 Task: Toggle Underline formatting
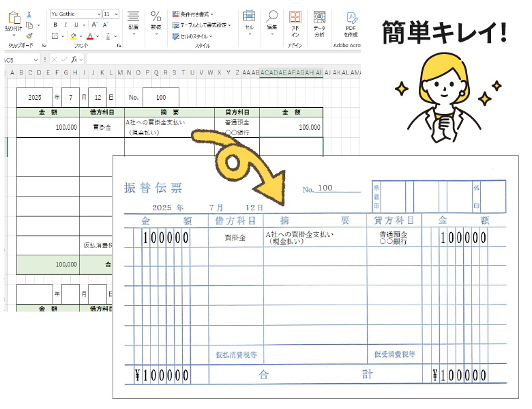coord(76,25)
